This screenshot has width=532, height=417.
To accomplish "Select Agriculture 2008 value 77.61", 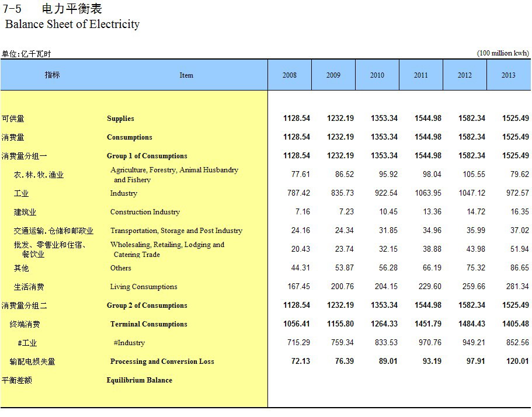I will (301, 174).
